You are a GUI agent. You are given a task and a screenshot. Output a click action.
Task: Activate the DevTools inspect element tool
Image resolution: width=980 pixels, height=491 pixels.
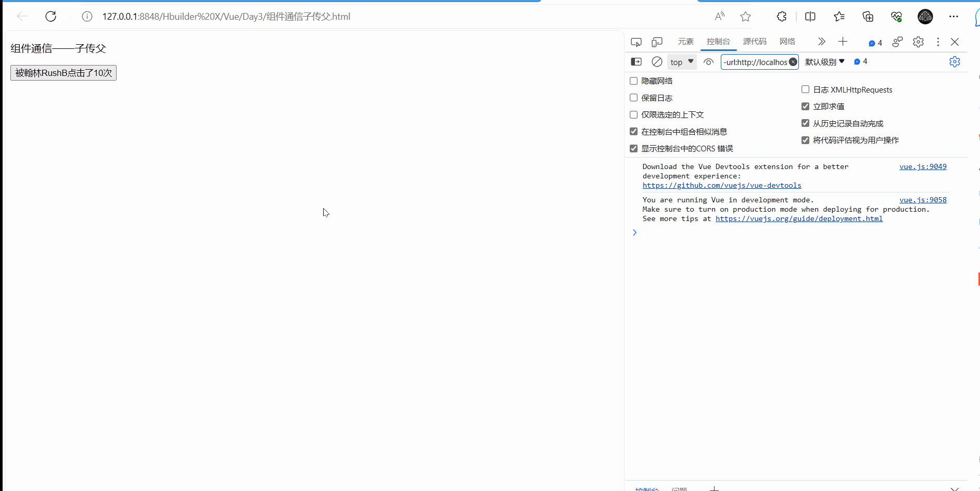636,42
